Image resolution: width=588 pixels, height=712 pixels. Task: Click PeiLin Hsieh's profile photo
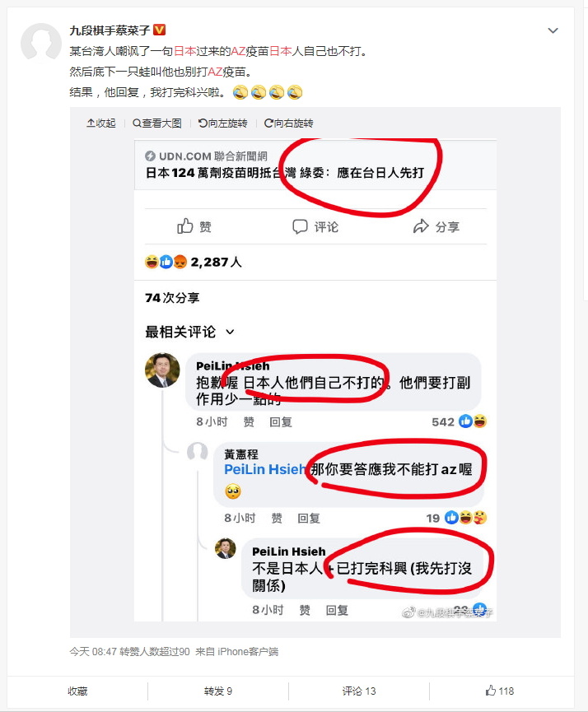162,370
